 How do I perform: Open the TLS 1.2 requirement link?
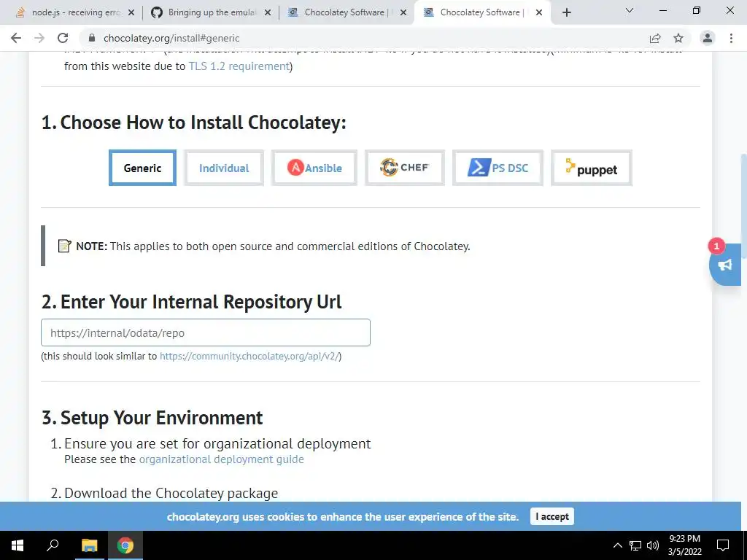pos(239,66)
